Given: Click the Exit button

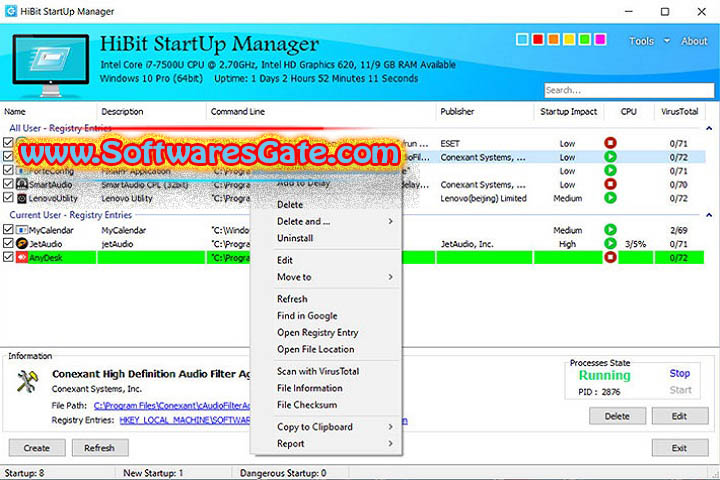Looking at the screenshot, I should [x=680, y=448].
